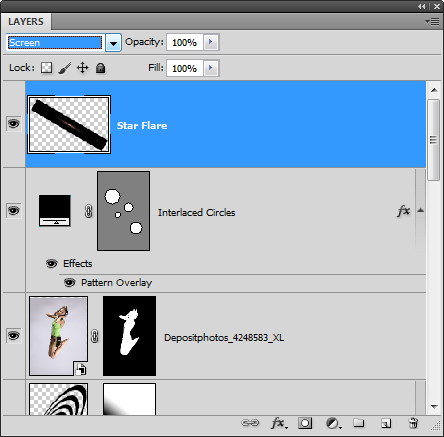Create a new layer
Viewport: 444px width, 437px height.
[386, 423]
